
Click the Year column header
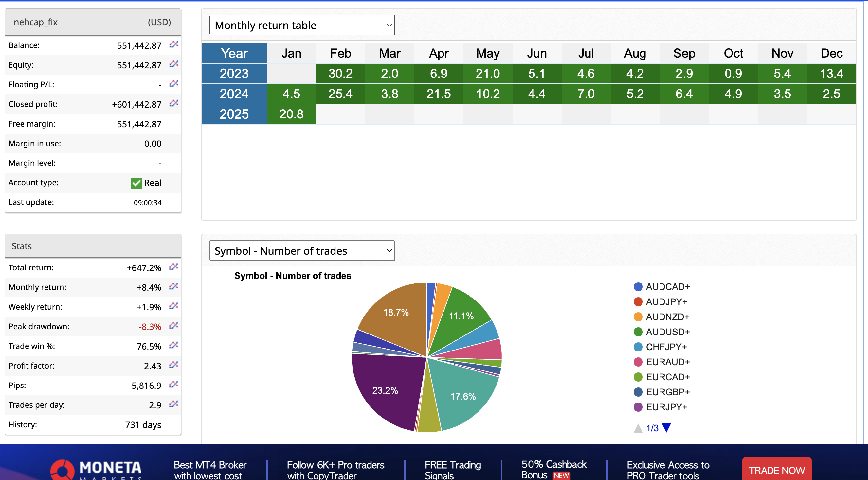[x=234, y=54]
